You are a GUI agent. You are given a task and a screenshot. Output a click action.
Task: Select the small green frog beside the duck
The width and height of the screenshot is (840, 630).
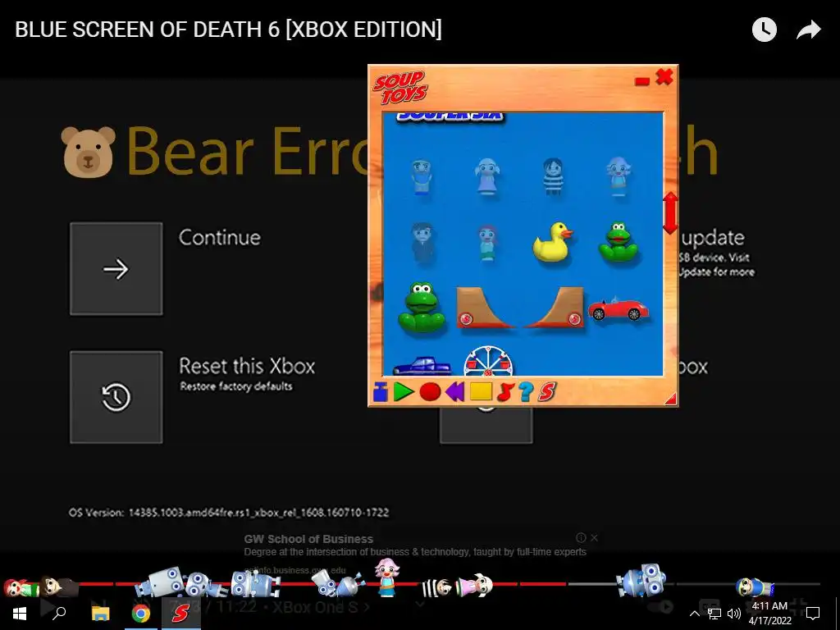(x=619, y=242)
